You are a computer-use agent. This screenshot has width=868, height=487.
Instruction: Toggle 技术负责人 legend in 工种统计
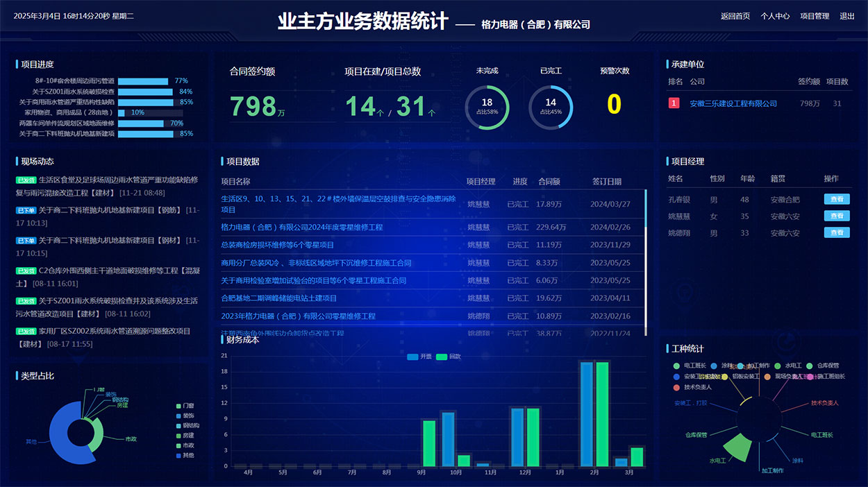(692, 387)
